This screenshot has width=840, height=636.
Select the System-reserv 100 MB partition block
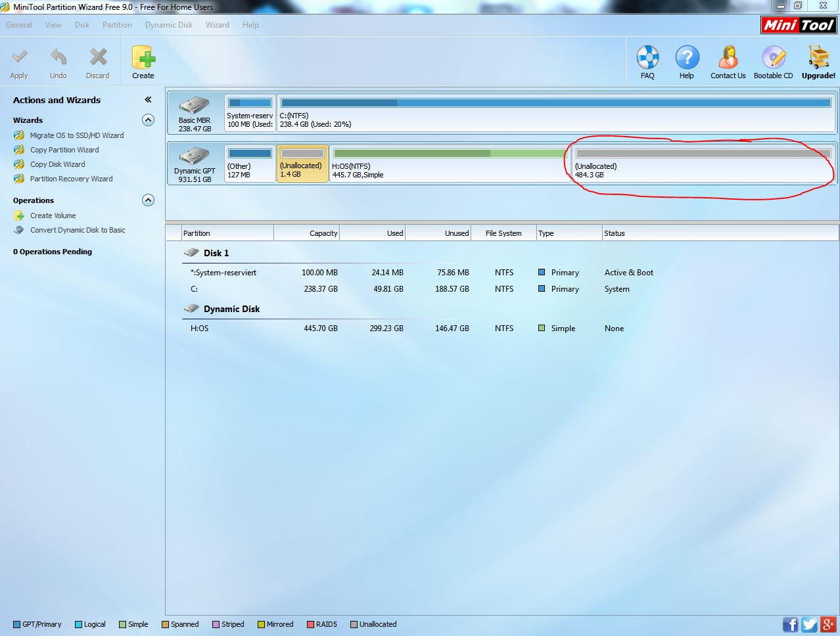click(250, 112)
